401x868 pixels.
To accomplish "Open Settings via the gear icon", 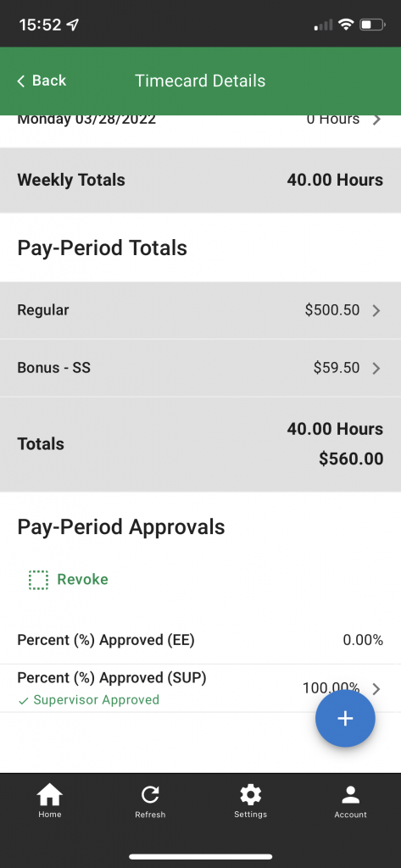I will pyautogui.click(x=250, y=795).
